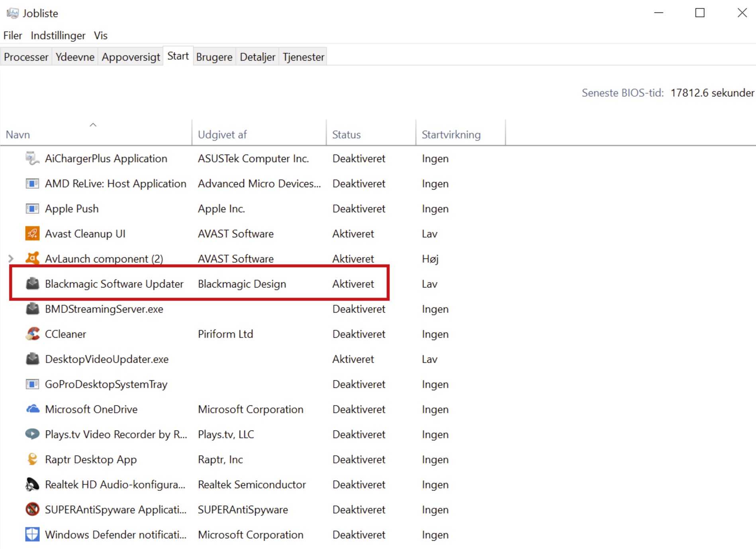The height and width of the screenshot is (549, 756).
Task: Open the Vis menu
Action: click(101, 35)
